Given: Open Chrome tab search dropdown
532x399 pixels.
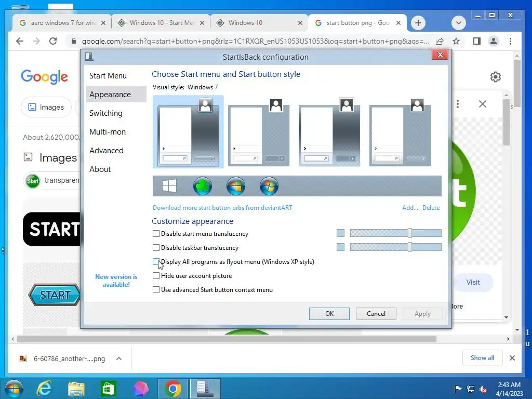Looking at the screenshot, I should (459, 23).
